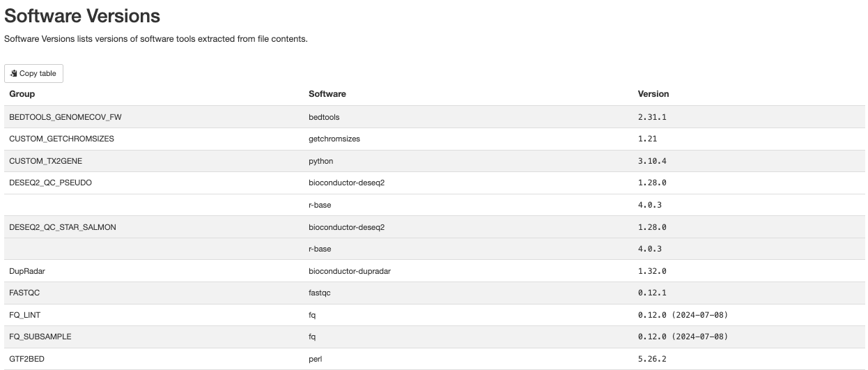The image size is (868, 370).
Task: Click the Version column header
Action: pyautogui.click(x=653, y=93)
